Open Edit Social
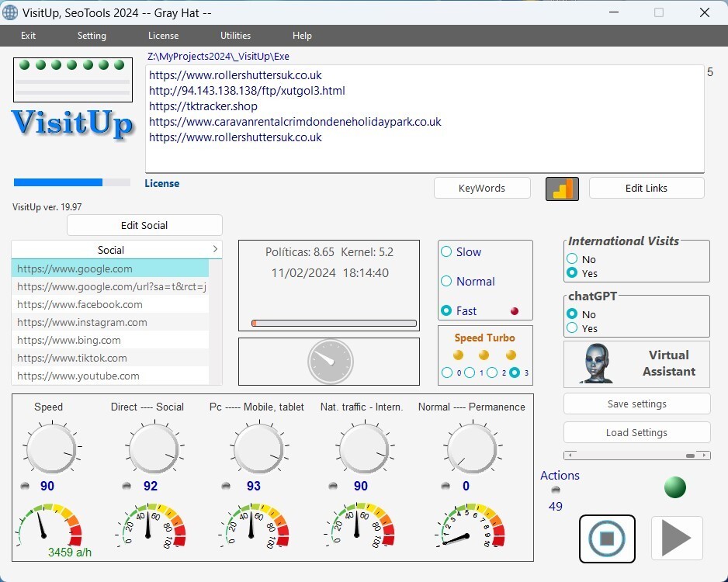This screenshot has width=728, height=582. pyautogui.click(x=144, y=224)
